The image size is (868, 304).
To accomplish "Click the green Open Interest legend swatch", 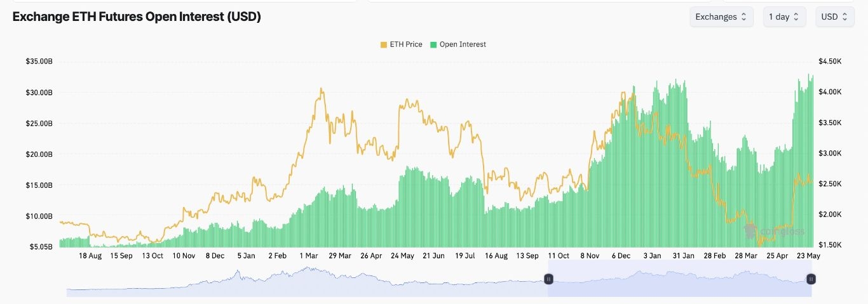I will tap(434, 44).
